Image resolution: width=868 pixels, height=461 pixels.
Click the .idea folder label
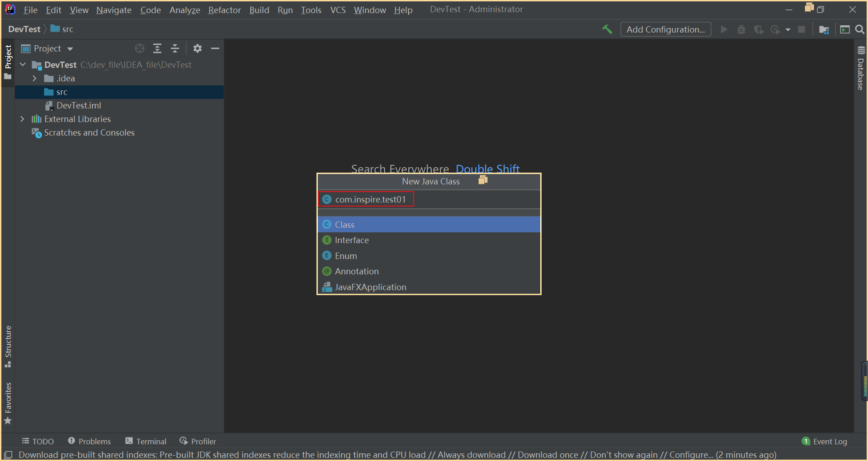(x=66, y=78)
